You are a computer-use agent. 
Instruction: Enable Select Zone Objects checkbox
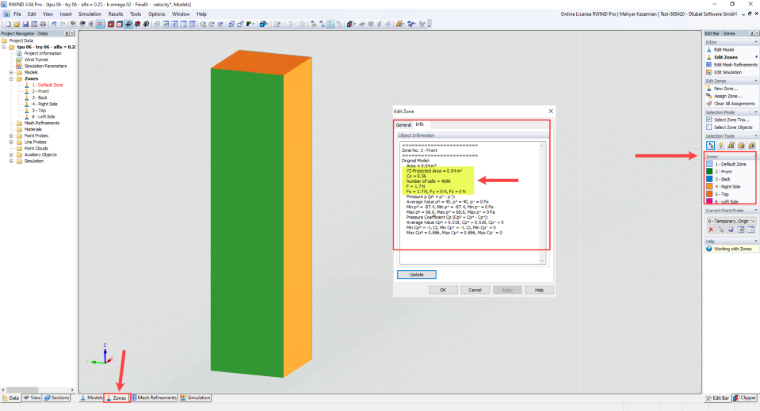pos(709,127)
